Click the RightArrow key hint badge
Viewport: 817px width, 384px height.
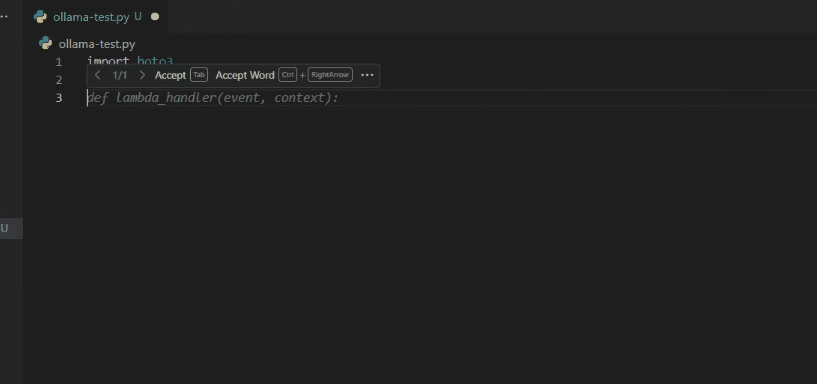(330, 75)
